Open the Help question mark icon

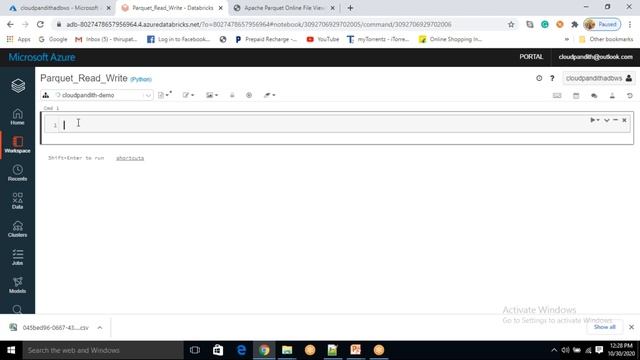coord(552,78)
